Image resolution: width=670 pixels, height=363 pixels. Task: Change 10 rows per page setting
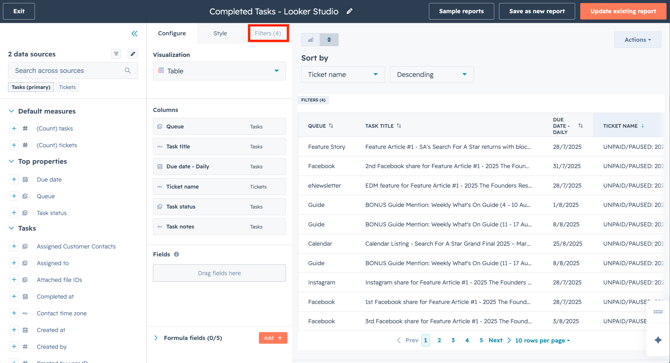pyautogui.click(x=542, y=340)
